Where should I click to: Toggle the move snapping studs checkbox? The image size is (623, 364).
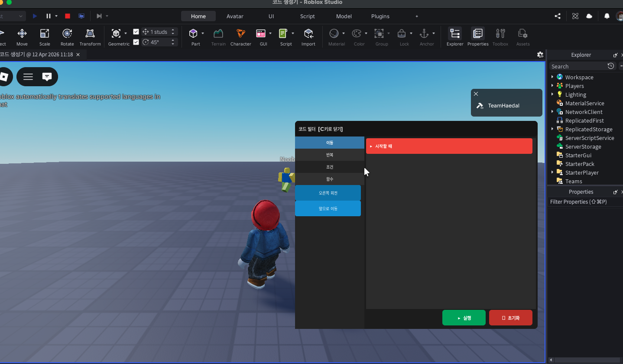click(136, 32)
